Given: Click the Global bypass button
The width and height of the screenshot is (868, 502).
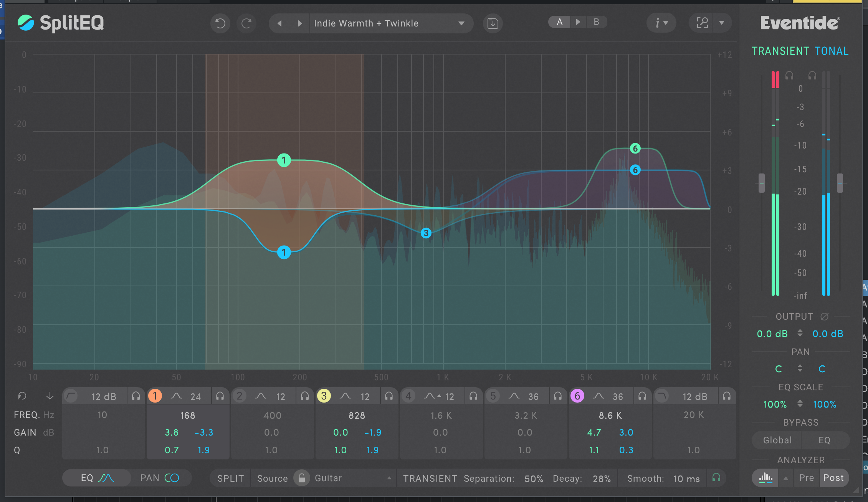Looking at the screenshot, I should tap(777, 440).
